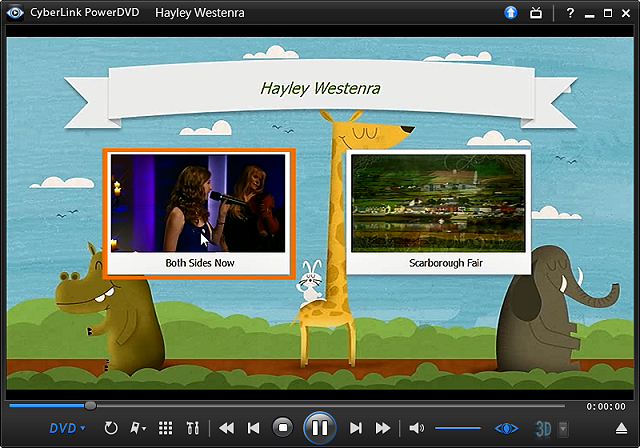Toggle 3D playback mode
The image size is (640, 448).
543,429
